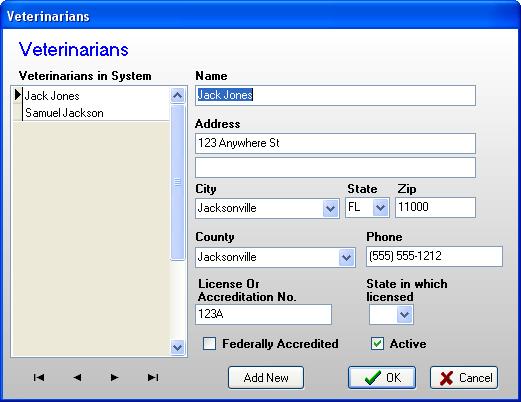Confirm with the OK button

[x=382, y=378]
